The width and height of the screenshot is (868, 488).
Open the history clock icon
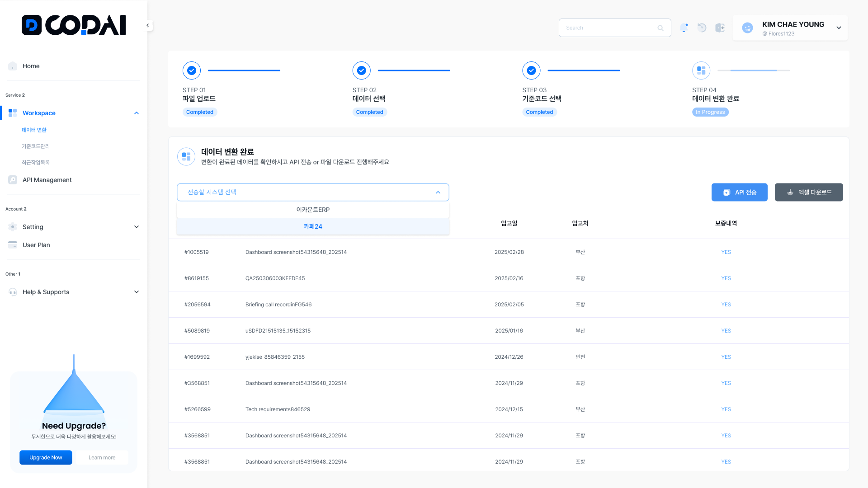[702, 28]
